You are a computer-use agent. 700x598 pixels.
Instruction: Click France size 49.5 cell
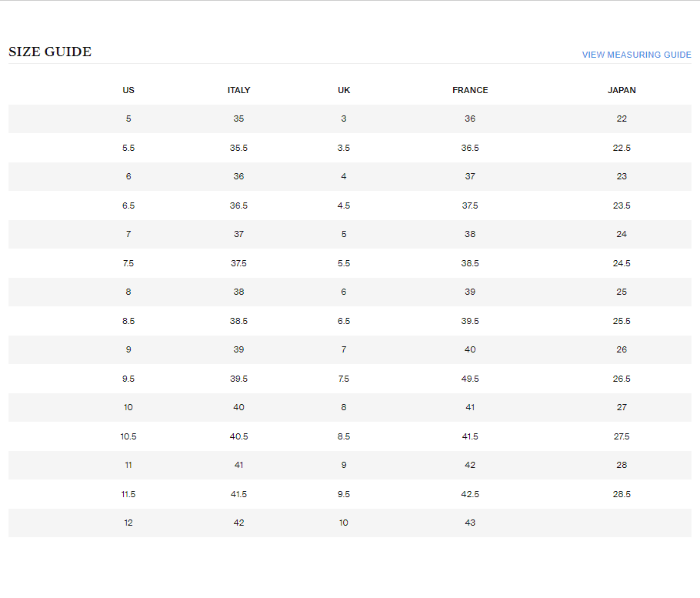point(470,379)
